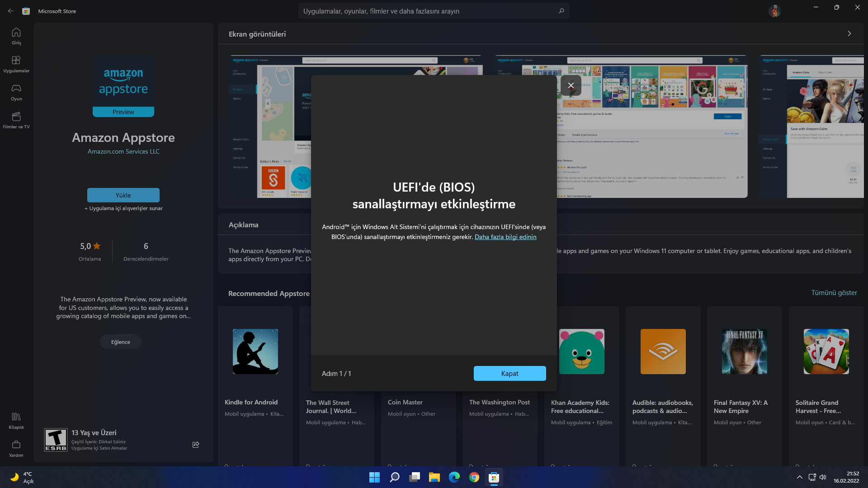Open the Daha fazla bilgi edinin link
This screenshot has width=868, height=488.
point(505,237)
